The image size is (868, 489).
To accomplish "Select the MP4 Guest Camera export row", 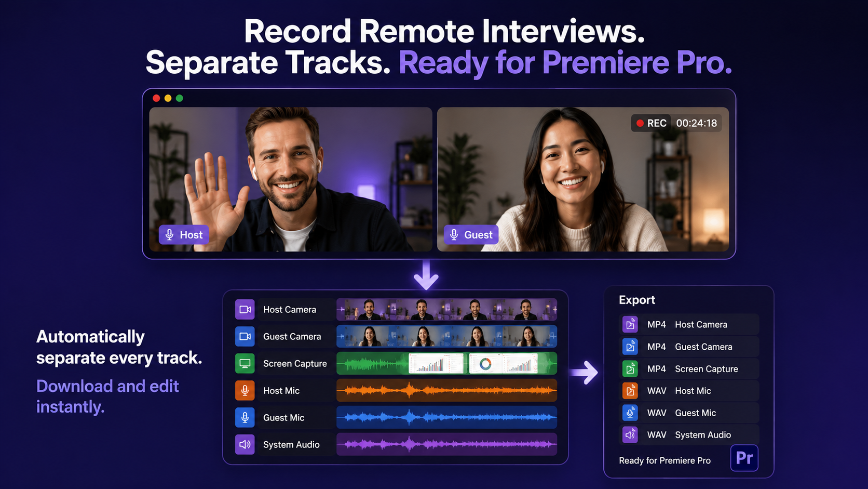I will point(689,347).
